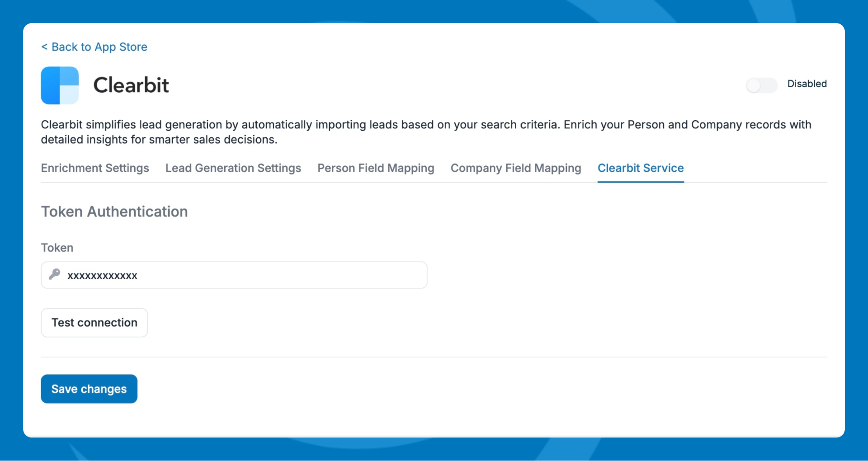868x461 pixels.
Task: Click the divider line above Save changes
Action: click(x=433, y=357)
